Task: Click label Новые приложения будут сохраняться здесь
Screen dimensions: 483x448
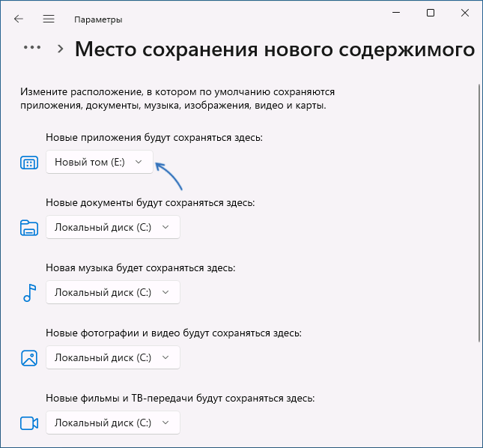Action: 154,137
